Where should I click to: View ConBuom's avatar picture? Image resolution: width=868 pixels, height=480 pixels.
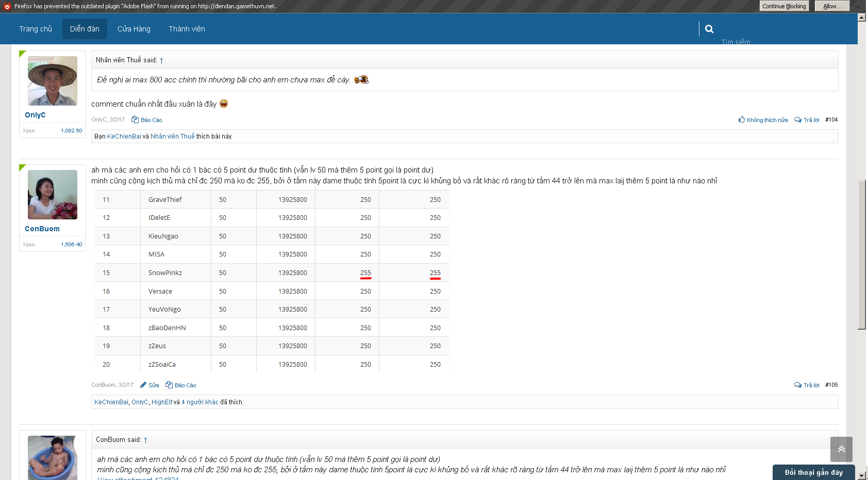(53, 195)
